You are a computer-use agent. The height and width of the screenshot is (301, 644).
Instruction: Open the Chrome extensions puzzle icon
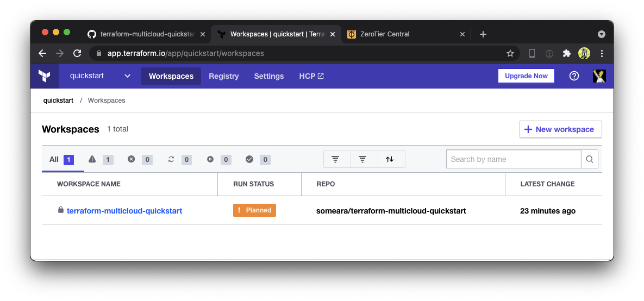tap(567, 53)
